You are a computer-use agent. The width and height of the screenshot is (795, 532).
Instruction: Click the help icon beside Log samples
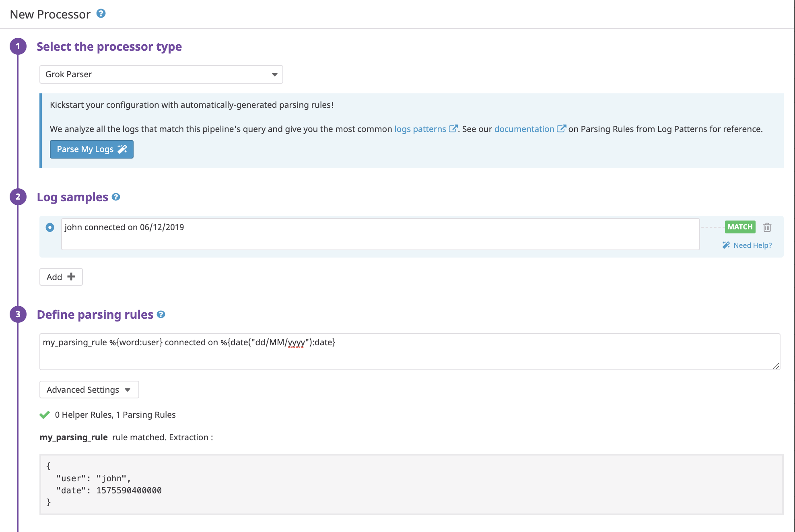tap(116, 197)
